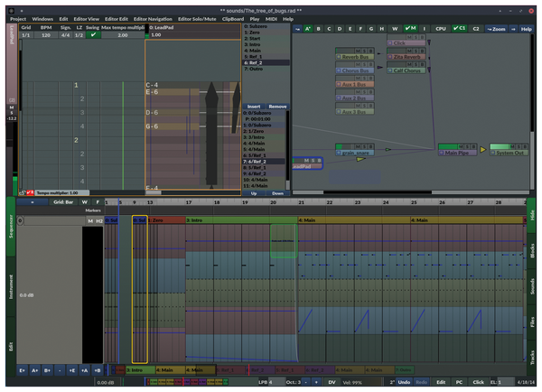Open the Sign. 4/4 signature value
Viewport: 542px width, 392px height.
[65, 35]
